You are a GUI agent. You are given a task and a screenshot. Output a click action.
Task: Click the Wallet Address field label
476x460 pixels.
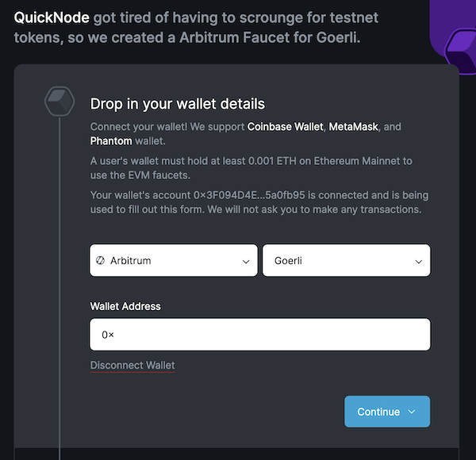125,306
